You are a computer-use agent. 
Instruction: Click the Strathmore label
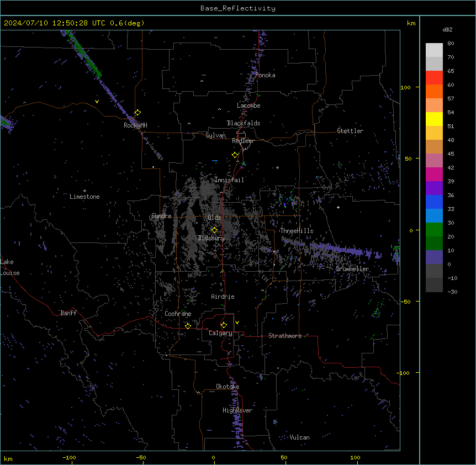[285, 336]
